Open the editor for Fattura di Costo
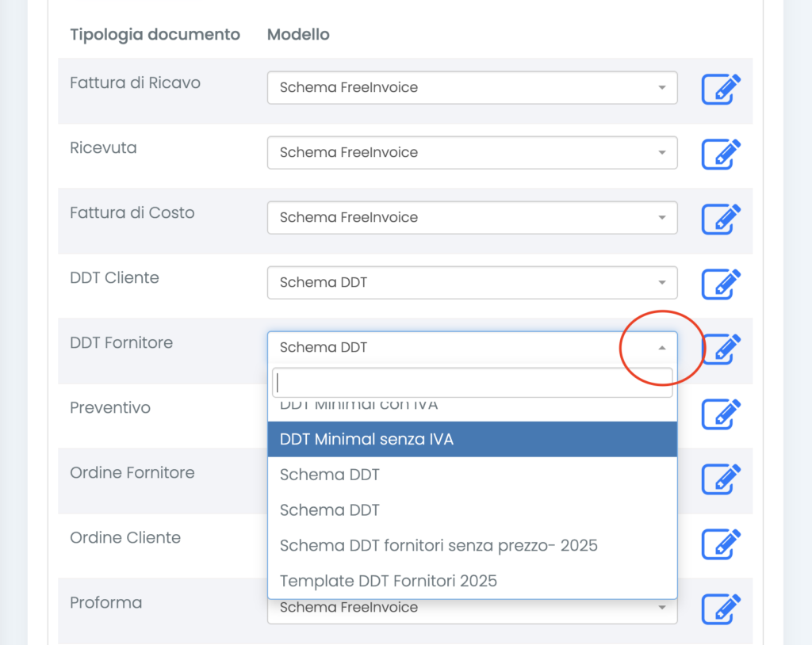The image size is (812, 645). click(721, 219)
